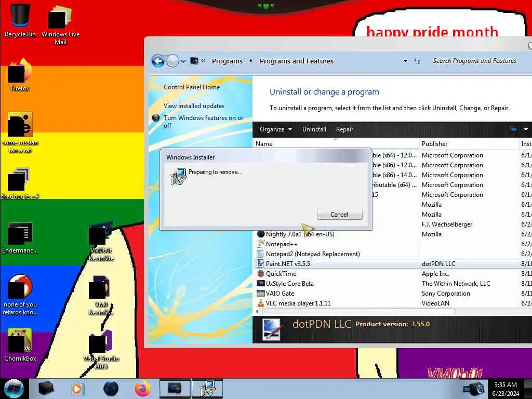Select Notepad2 (Notepad Replacement) row

pos(393,254)
